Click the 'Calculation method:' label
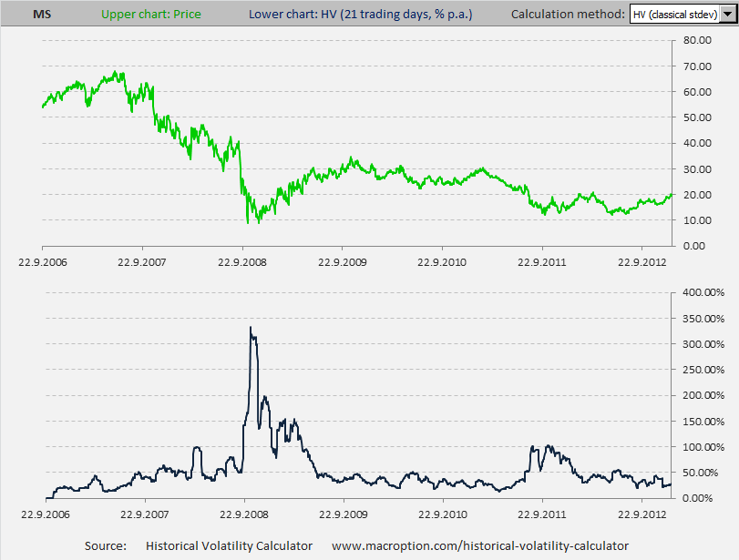739x560 pixels. click(x=568, y=15)
